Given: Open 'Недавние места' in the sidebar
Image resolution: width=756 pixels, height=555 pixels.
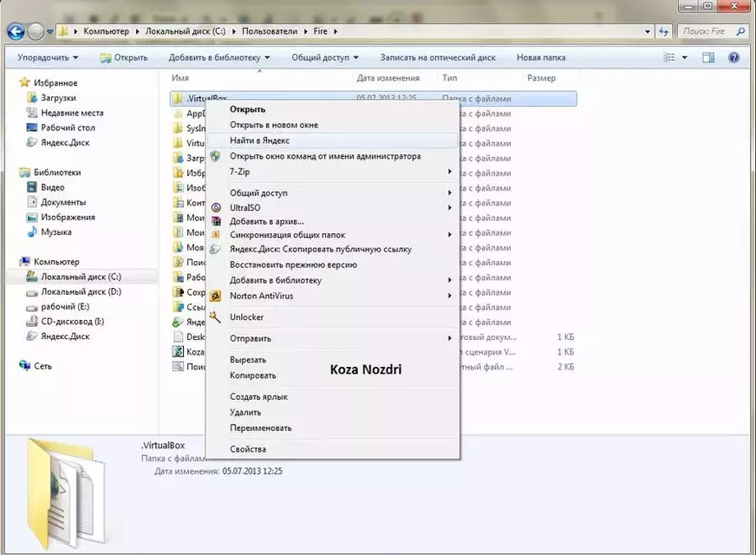Looking at the screenshot, I should pyautogui.click(x=72, y=113).
